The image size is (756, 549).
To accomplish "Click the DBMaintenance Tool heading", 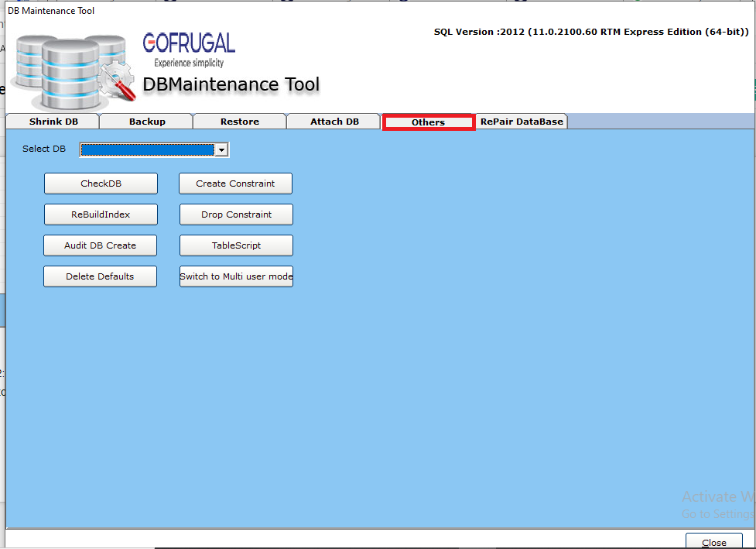I will click(231, 84).
